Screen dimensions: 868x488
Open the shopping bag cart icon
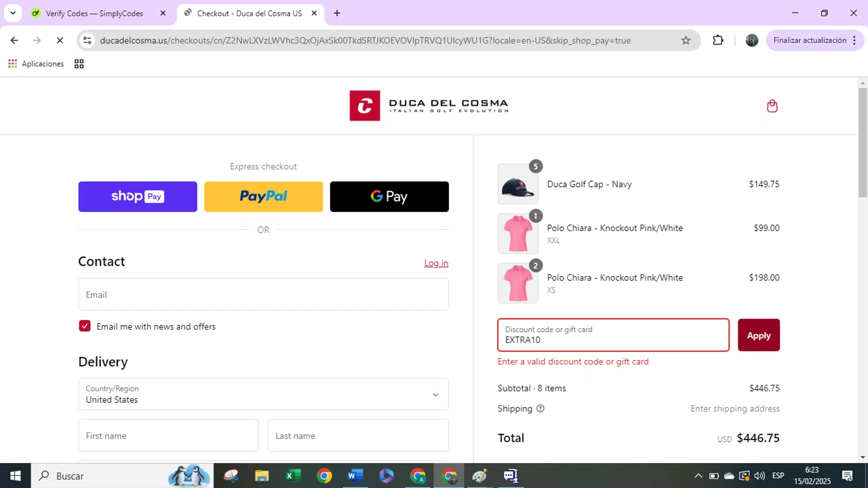point(772,106)
